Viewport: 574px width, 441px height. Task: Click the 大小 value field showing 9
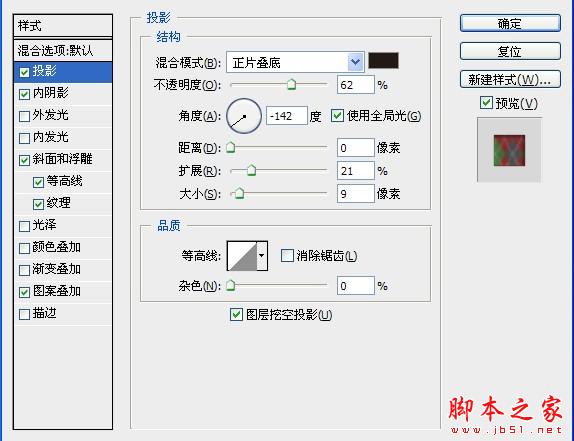[355, 193]
